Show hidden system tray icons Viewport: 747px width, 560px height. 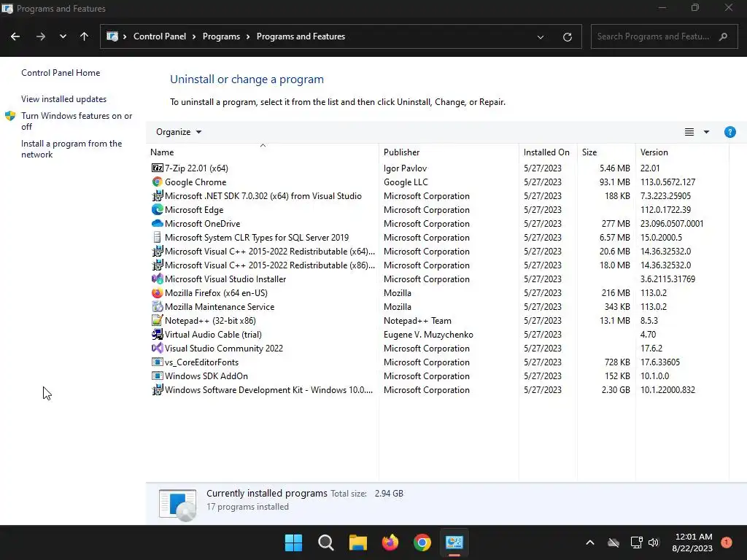(x=589, y=542)
